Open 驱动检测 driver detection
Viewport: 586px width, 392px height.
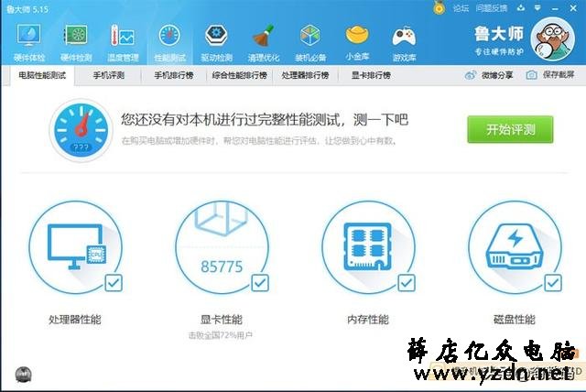(x=216, y=42)
